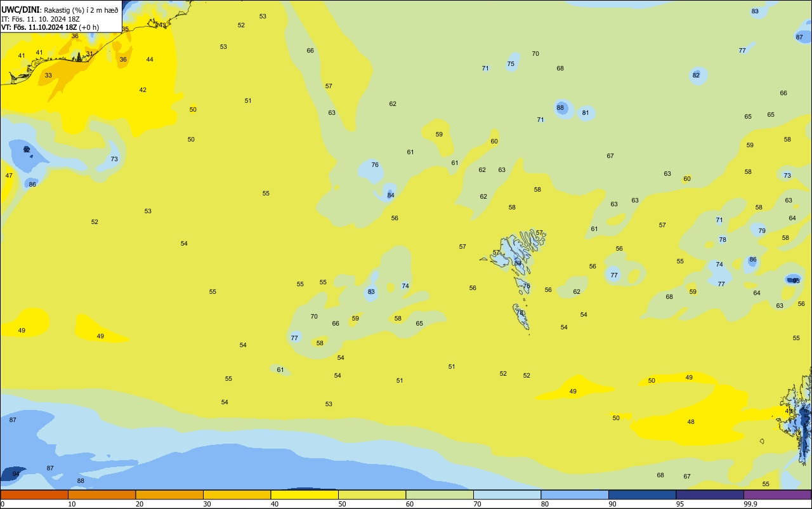Image resolution: width=812 pixels, height=509 pixels.
Task: Select the 95–99.9 navy legend swatch
Action: click(x=710, y=494)
